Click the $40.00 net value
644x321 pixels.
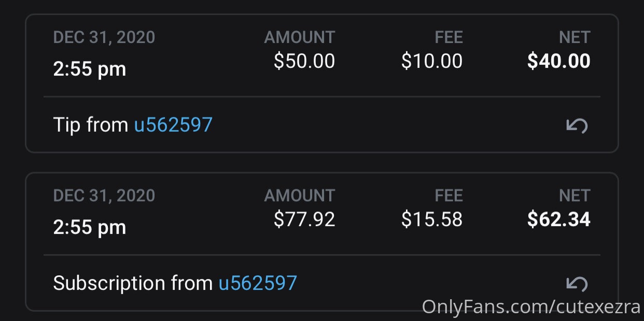coord(559,61)
